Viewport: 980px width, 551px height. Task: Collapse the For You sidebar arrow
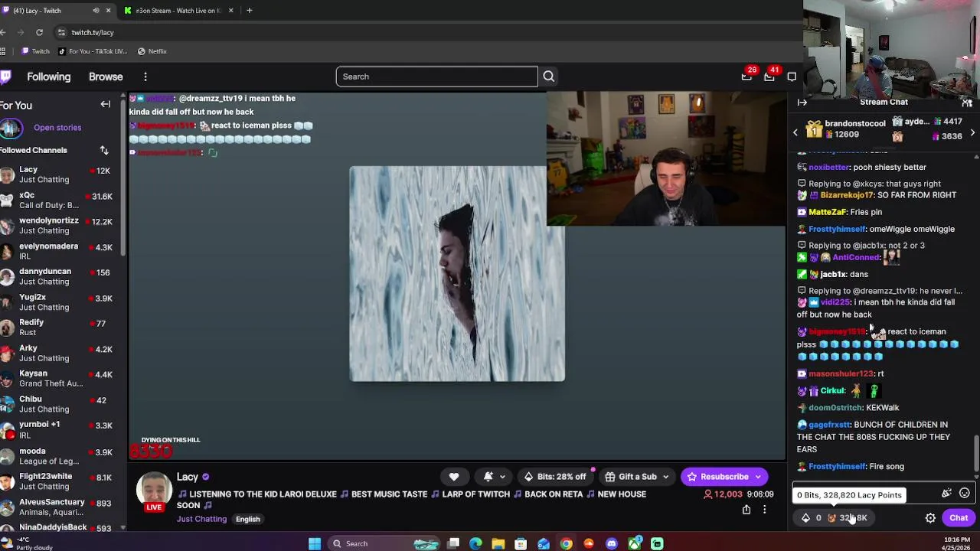[x=106, y=105]
